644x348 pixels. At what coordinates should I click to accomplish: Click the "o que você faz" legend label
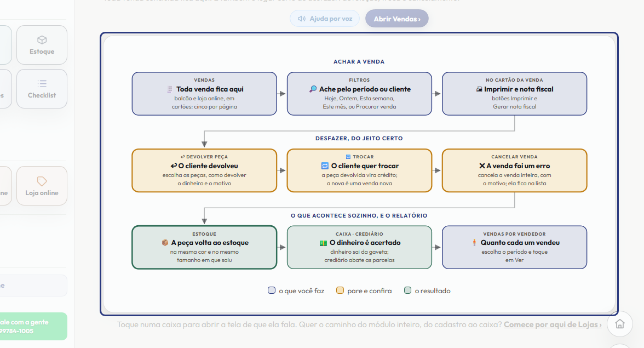(301, 291)
